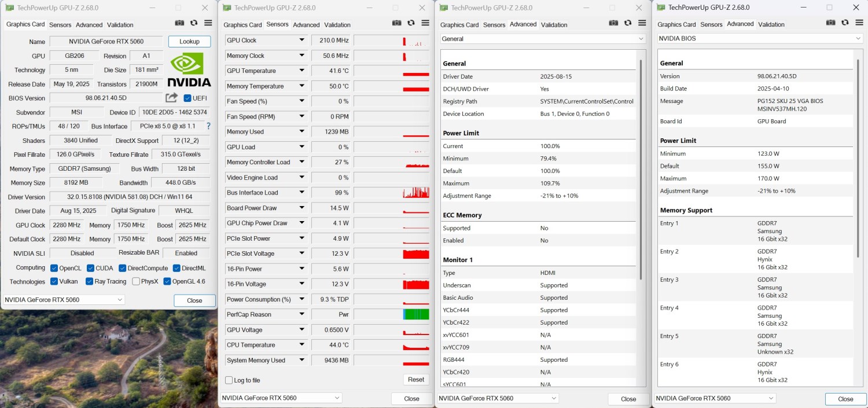
Task: Switch to Graphics Card tab in Sensors window
Action: coord(242,25)
